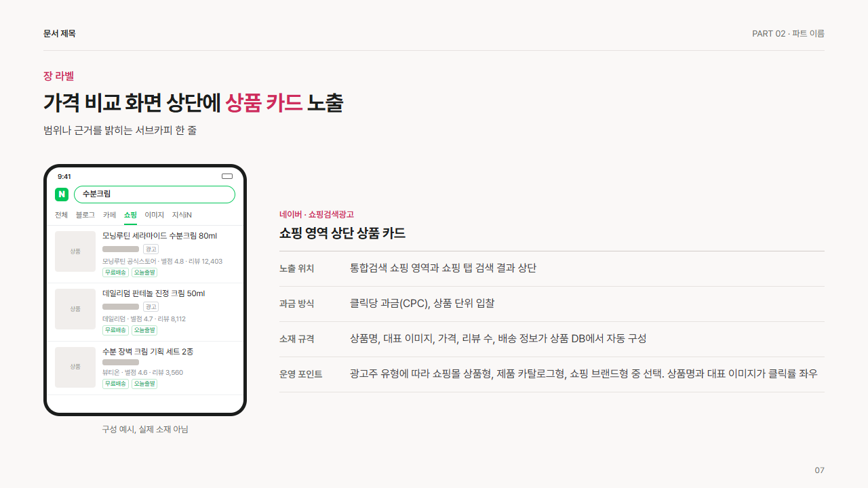Click 무료배송 tag on 데일리덤 product
The height and width of the screenshot is (488, 868).
tap(115, 330)
